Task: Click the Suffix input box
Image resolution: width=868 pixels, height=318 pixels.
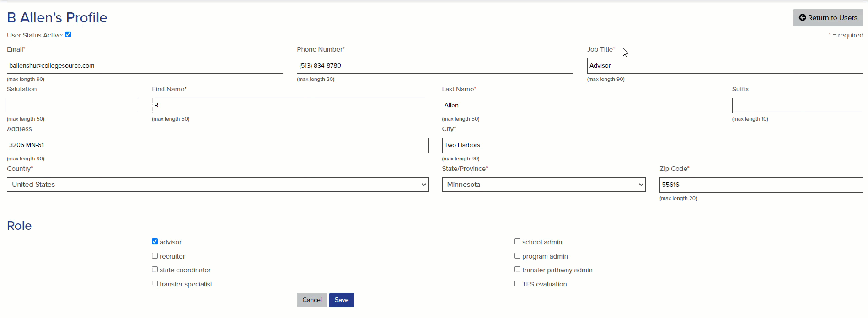Action: point(798,106)
